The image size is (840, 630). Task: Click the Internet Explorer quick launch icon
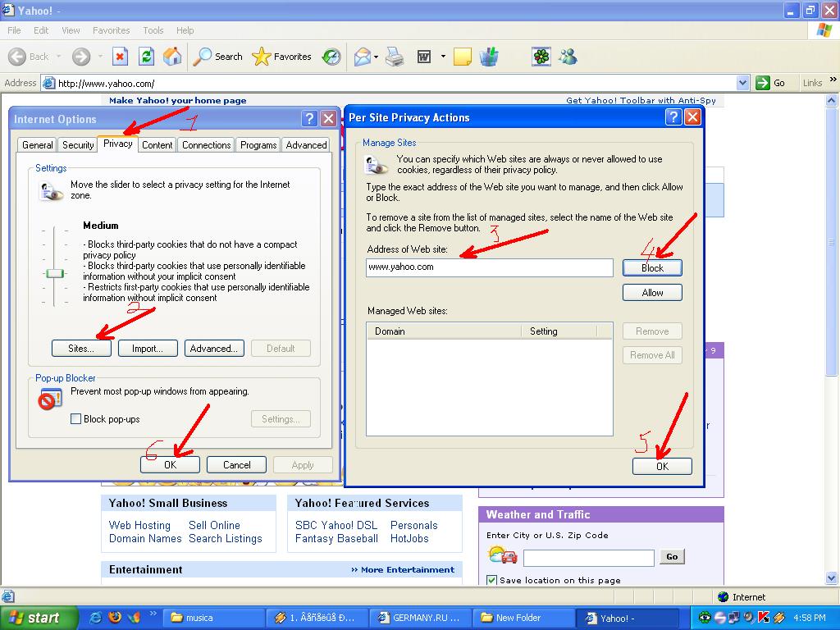coord(95,618)
